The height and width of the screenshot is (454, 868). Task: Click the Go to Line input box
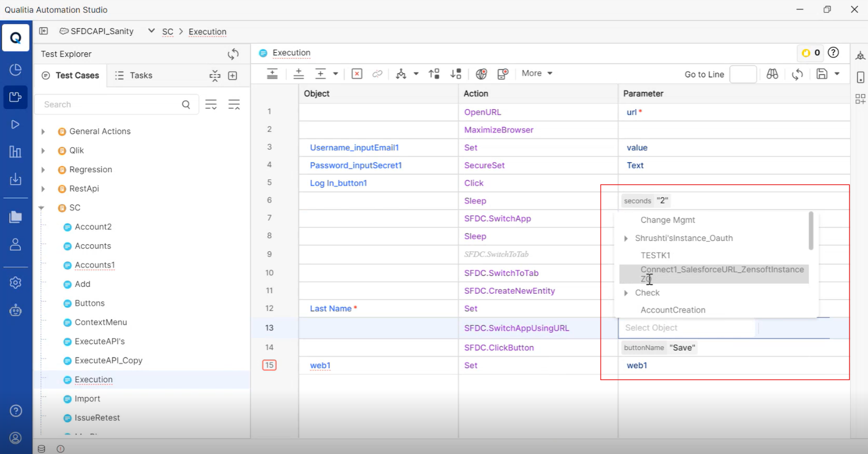pos(742,74)
